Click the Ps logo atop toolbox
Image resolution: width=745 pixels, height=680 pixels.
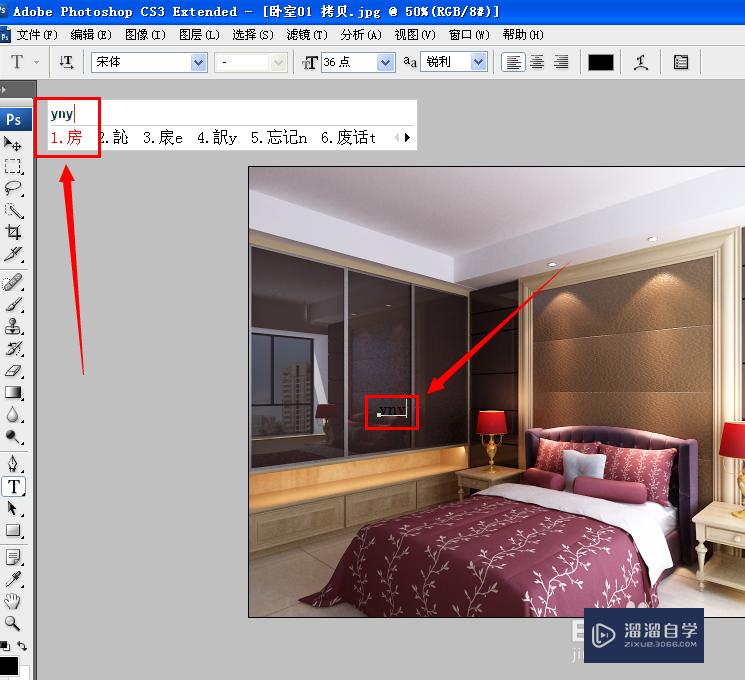[14, 119]
